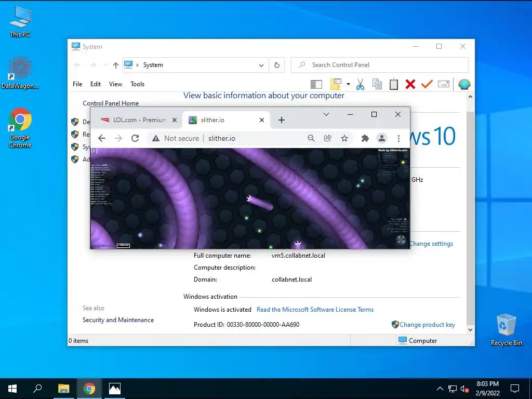
Task: Open the Photos app taskbar icon
Action: [x=115, y=389]
